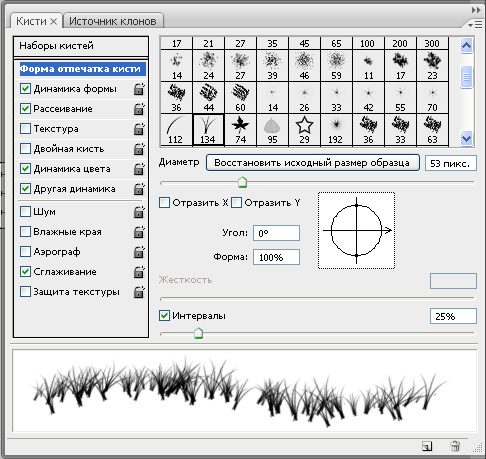Click the Диаметр slider handle
Viewport: 486px width, 459px height.
tap(242, 182)
